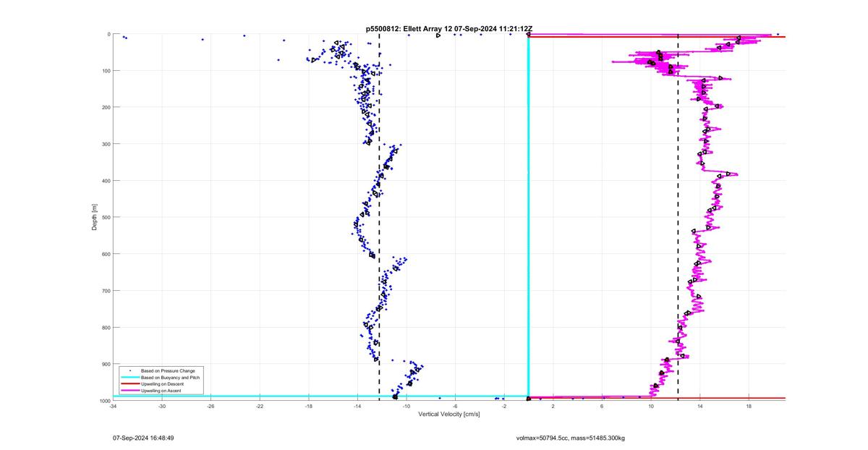Click the x-axis tick label '6'
Image resolution: width=868 pixels, height=450 pixels.
point(602,407)
